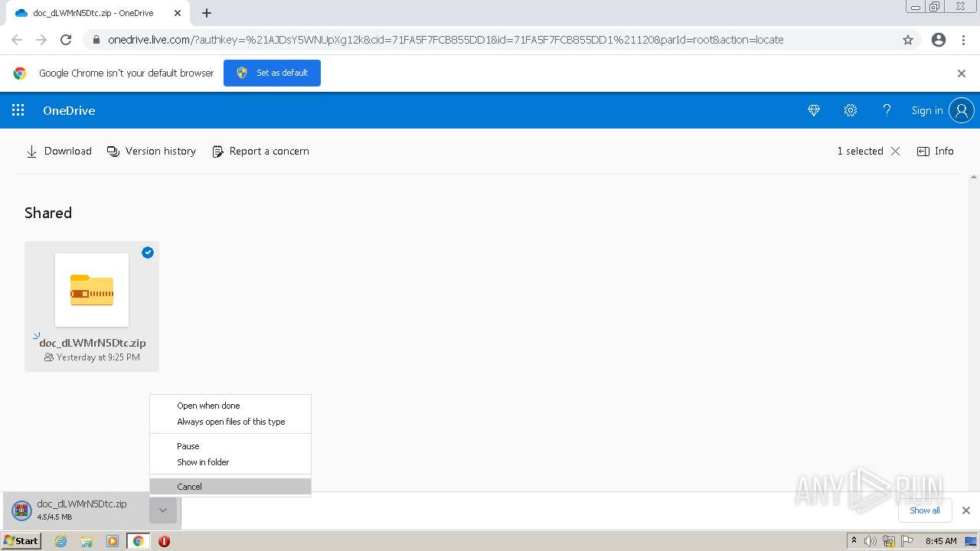
Task: Open the Windows Start menu
Action: 21,540
